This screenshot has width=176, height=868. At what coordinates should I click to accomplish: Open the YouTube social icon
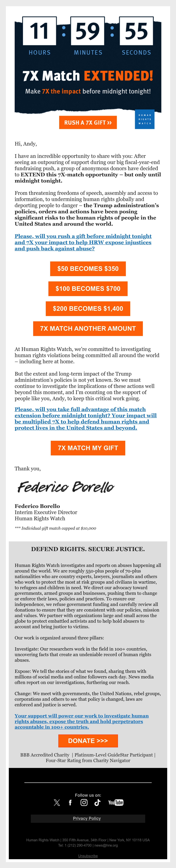[x=116, y=802]
